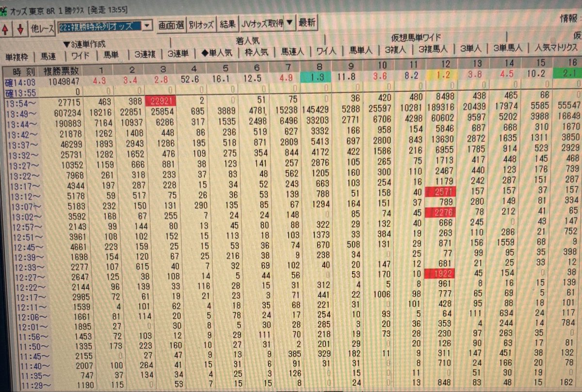582x392 pixels.
Task: Switch to the 馬単人 tab
Action: 361,50
